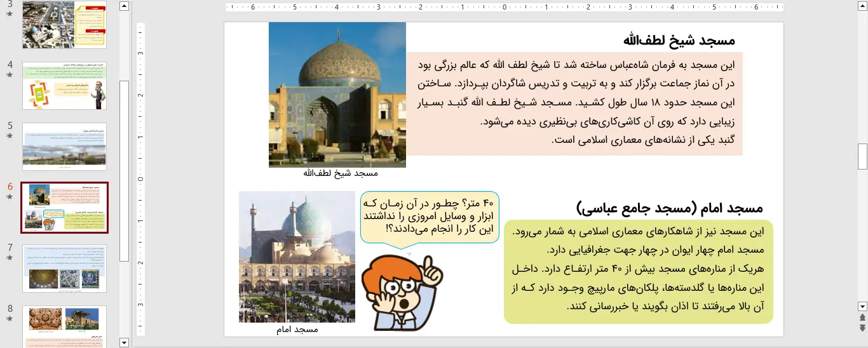Image resolution: width=868 pixels, height=348 pixels.
Task: Select the Sheikh Lotfollah mosque dome photo
Action: click(x=337, y=95)
